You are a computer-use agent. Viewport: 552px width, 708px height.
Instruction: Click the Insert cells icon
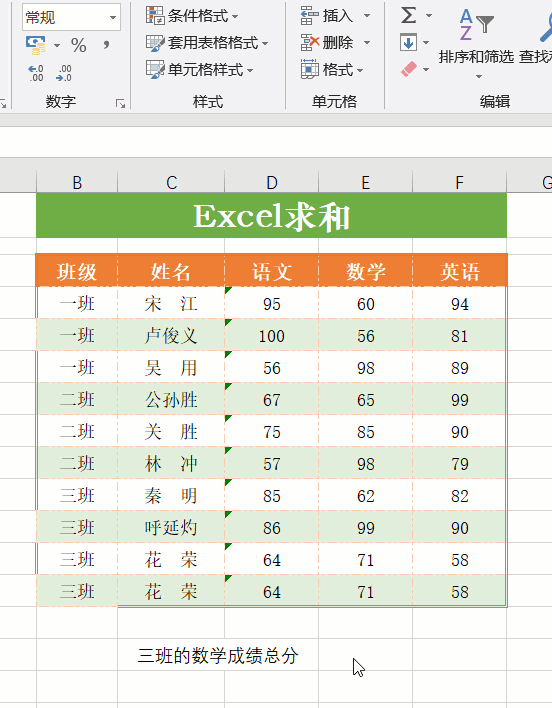coord(310,16)
